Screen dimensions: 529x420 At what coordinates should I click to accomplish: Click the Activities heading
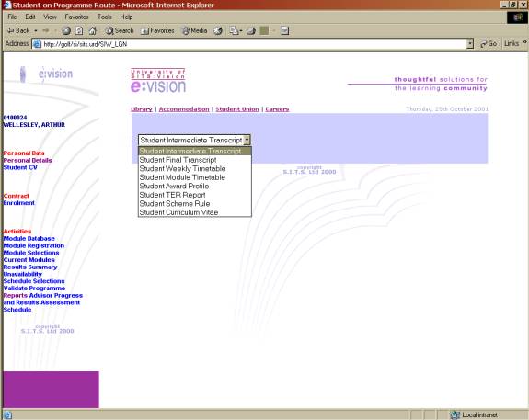[17, 232]
